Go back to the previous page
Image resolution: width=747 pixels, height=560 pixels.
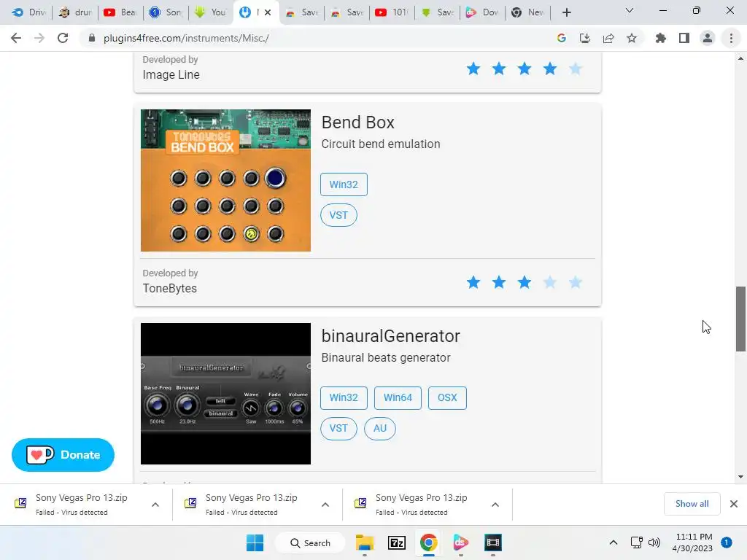(16, 38)
